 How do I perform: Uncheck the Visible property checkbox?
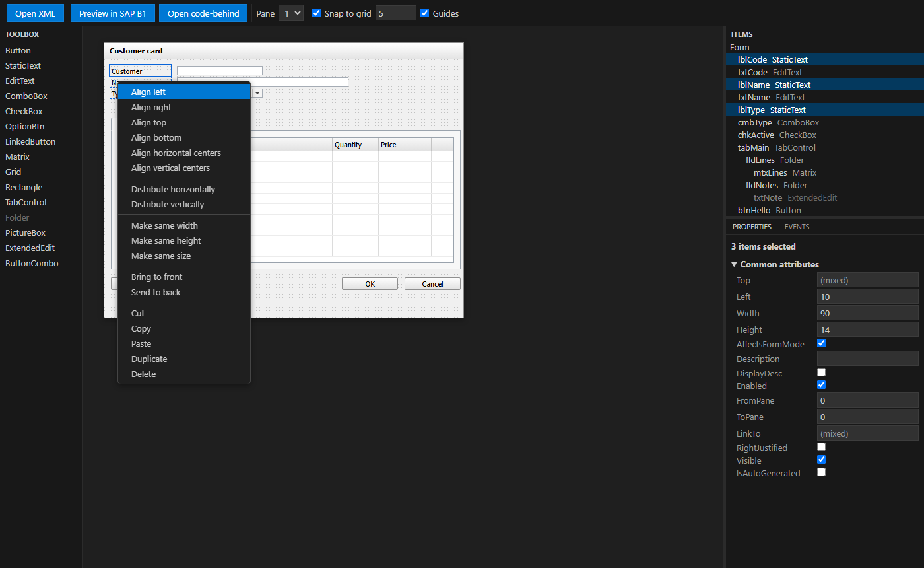[821, 460]
